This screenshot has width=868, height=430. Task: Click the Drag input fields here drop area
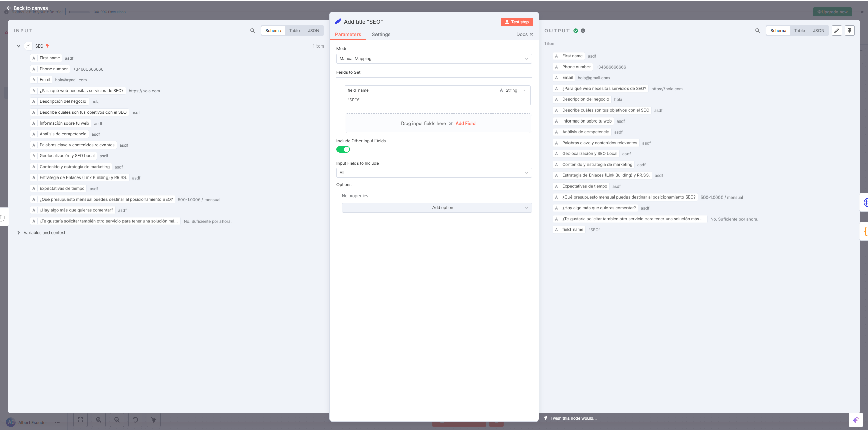(438, 123)
